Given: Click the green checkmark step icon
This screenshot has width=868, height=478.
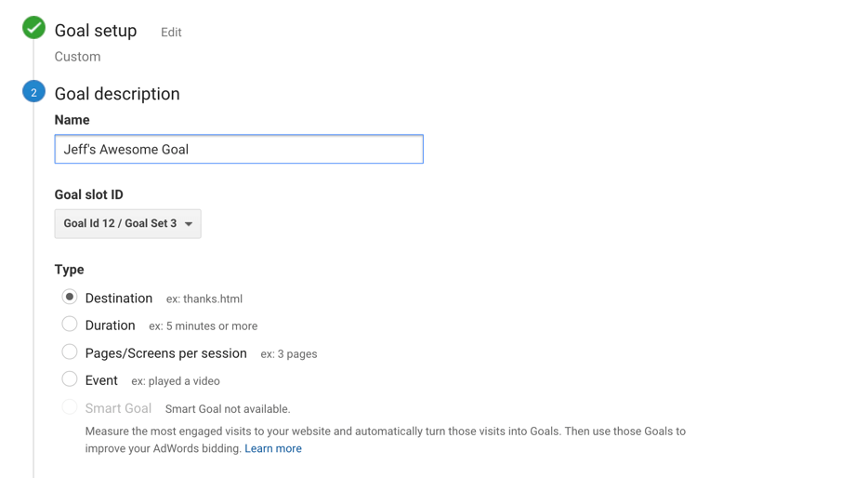Looking at the screenshot, I should pyautogui.click(x=33, y=28).
